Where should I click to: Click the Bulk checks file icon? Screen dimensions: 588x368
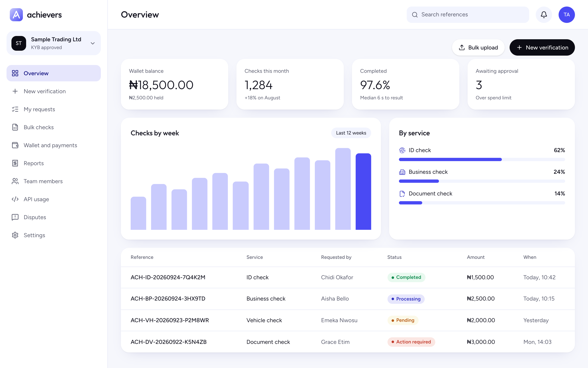pos(15,127)
